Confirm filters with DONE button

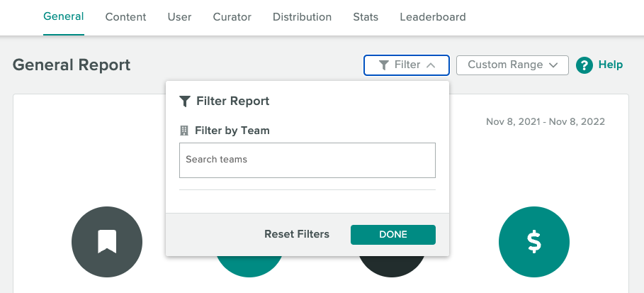point(393,235)
